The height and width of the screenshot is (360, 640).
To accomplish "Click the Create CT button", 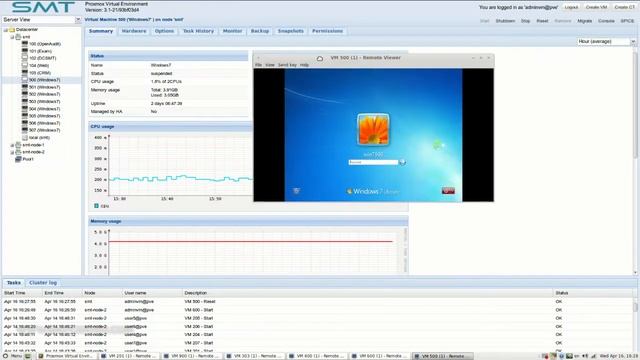I will coord(624,7).
